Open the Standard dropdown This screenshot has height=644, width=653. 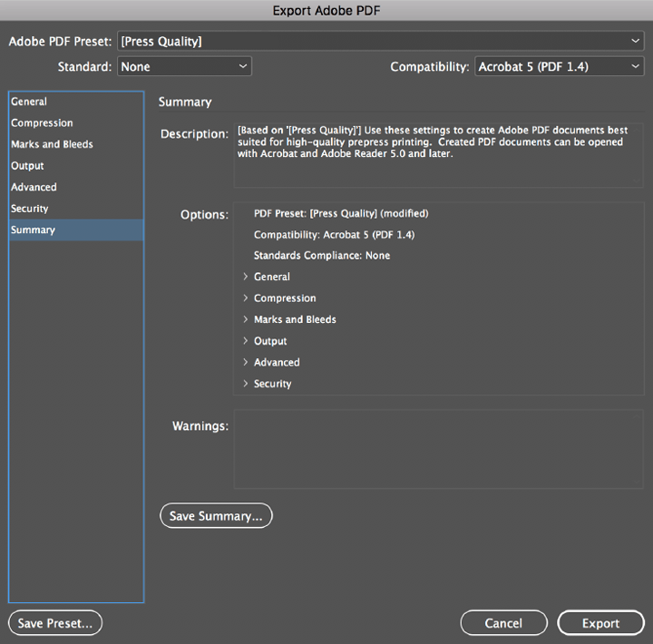(184, 67)
